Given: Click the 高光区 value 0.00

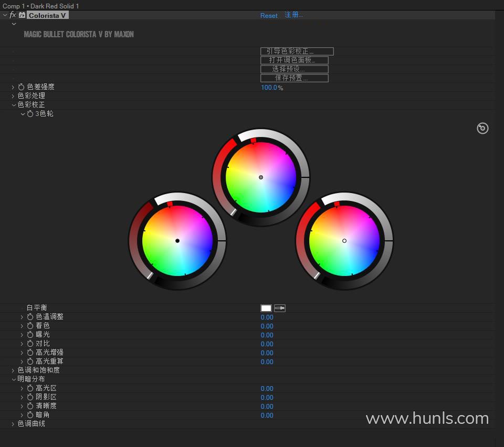Looking at the screenshot, I should (267, 389).
